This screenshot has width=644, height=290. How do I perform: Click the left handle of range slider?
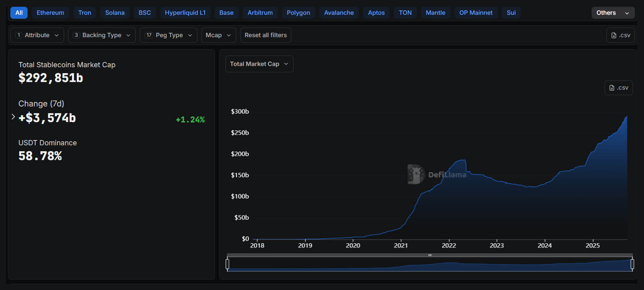coord(227,264)
